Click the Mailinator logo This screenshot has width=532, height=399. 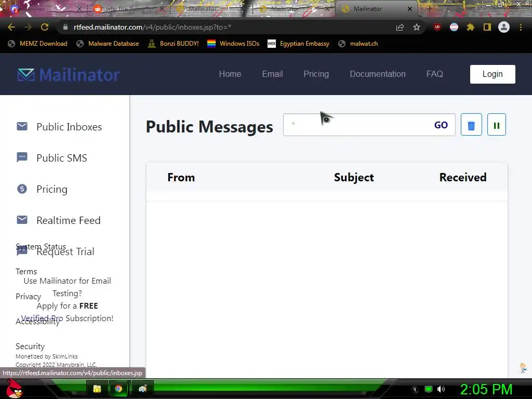pyautogui.click(x=68, y=75)
